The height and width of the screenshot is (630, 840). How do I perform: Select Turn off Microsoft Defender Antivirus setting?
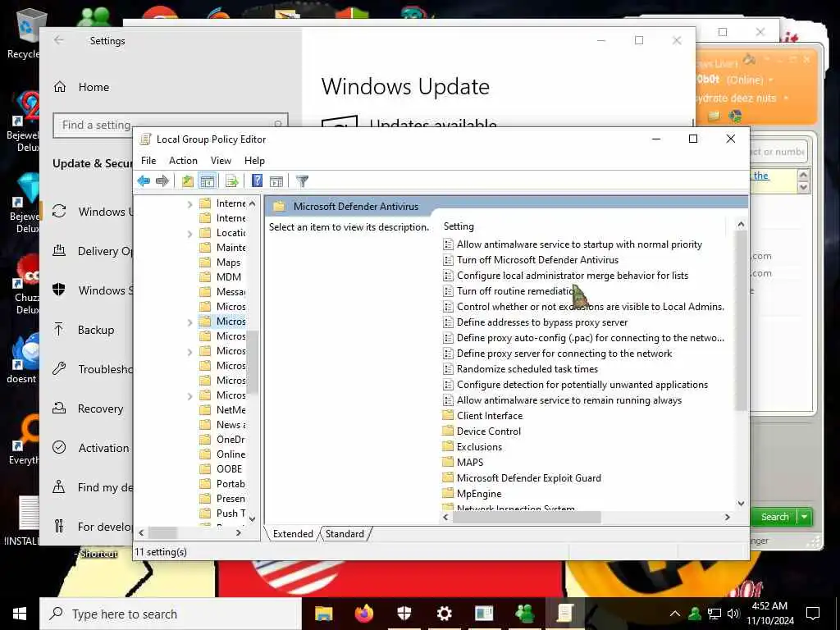(537, 260)
